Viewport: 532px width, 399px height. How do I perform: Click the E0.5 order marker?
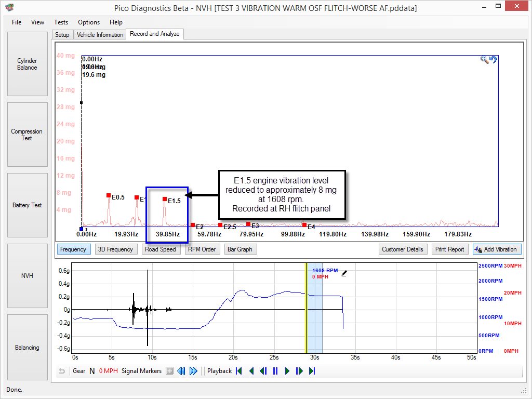[x=109, y=195]
